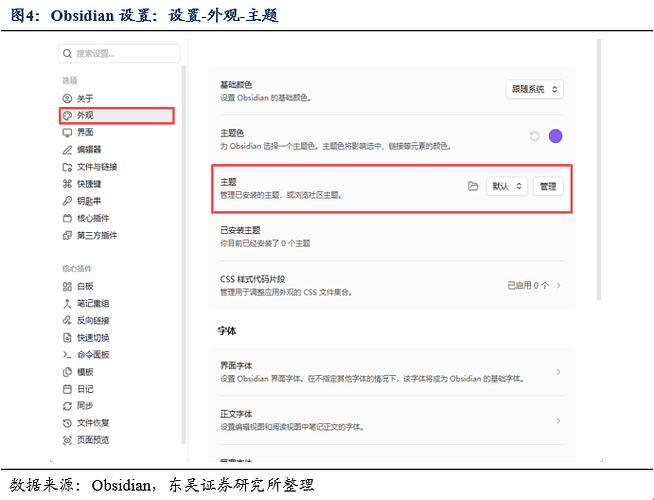The height and width of the screenshot is (500, 654).
Task: Click the settings content vertical scrollbar
Action: 599,170
